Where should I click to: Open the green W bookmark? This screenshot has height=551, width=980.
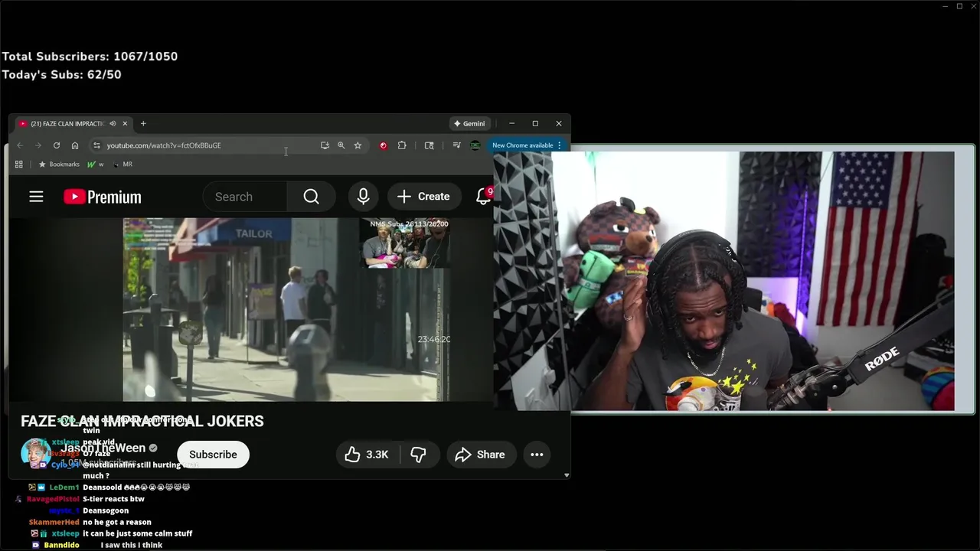(x=96, y=165)
